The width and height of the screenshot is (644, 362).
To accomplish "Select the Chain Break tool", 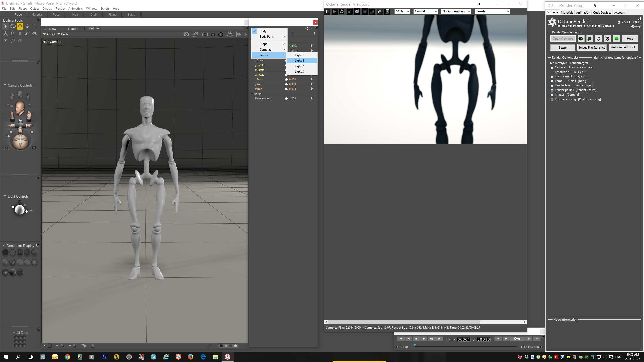I will pos(27,33).
